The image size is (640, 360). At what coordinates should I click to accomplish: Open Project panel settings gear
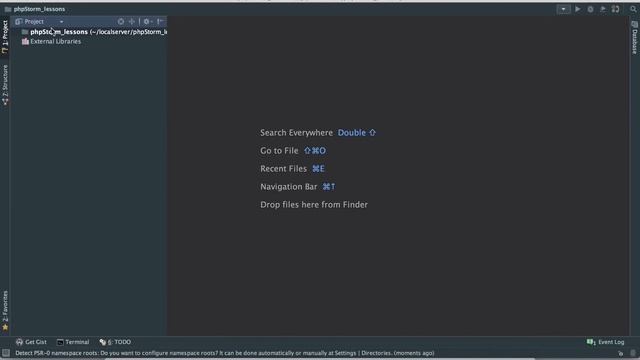point(147,21)
